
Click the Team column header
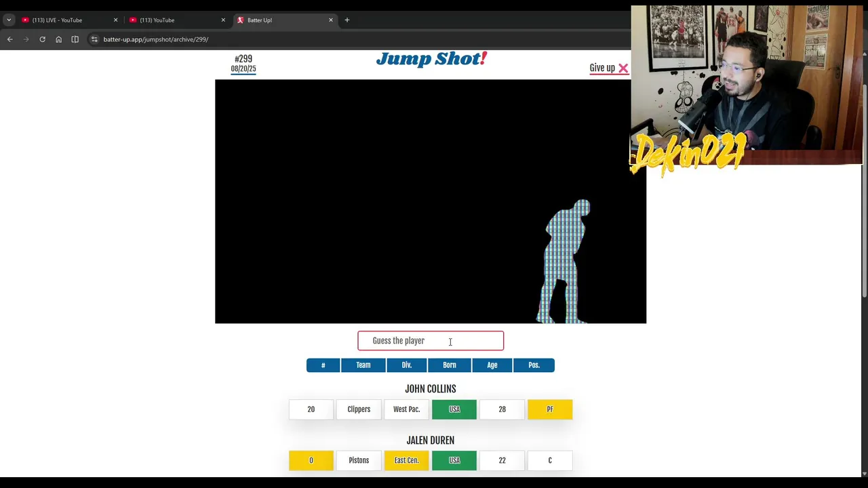point(363,365)
